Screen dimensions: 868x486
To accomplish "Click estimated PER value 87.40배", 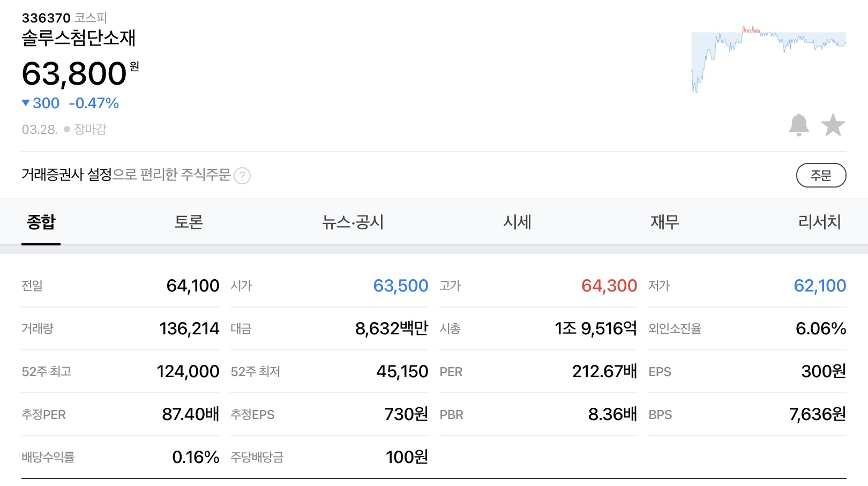I will pyautogui.click(x=191, y=414).
